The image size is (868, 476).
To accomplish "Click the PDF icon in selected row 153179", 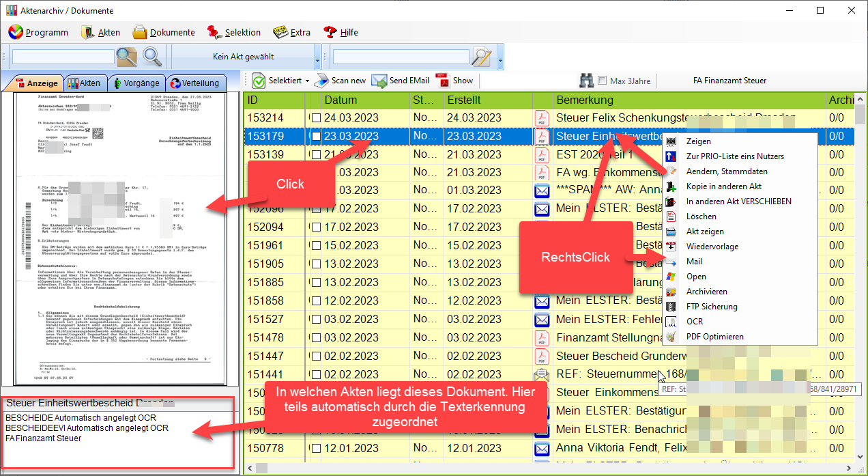I will point(542,136).
